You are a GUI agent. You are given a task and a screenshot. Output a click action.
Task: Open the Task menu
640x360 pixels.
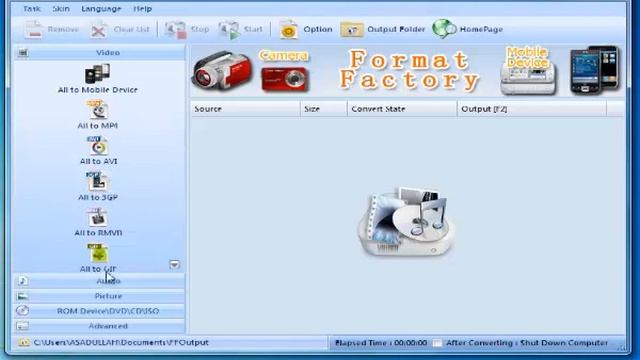(x=31, y=9)
